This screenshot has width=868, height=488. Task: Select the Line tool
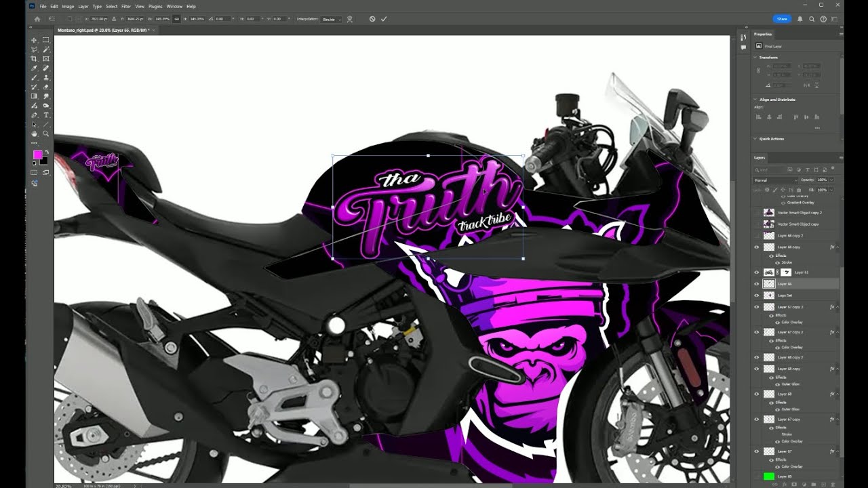[46, 125]
